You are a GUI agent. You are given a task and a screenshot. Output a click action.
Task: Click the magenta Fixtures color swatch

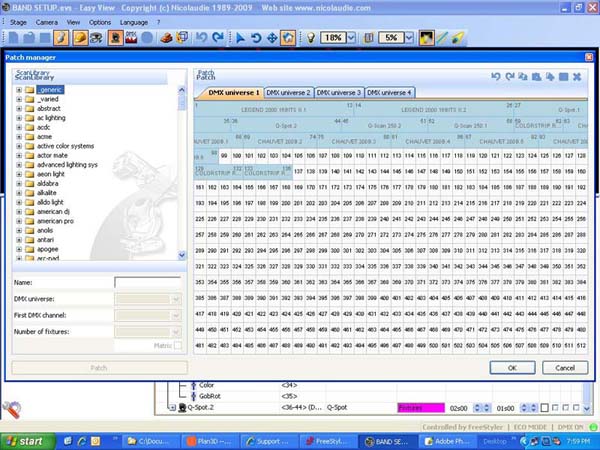(421, 408)
